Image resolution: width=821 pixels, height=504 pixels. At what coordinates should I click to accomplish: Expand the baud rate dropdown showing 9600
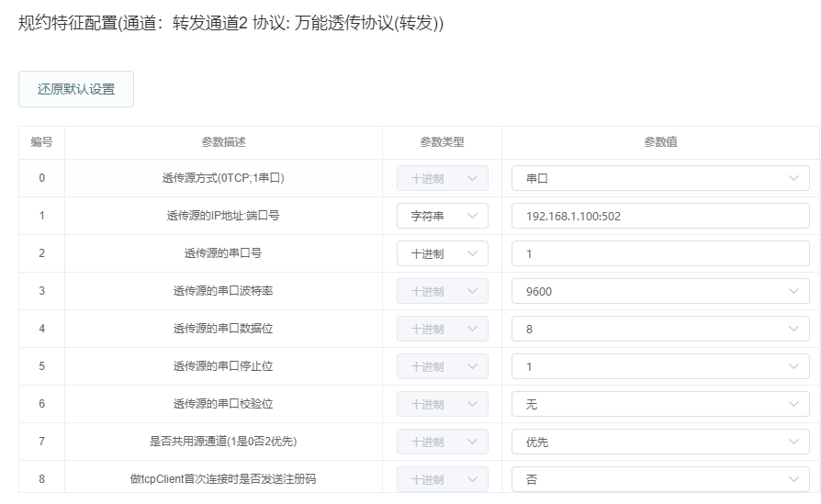click(x=660, y=291)
